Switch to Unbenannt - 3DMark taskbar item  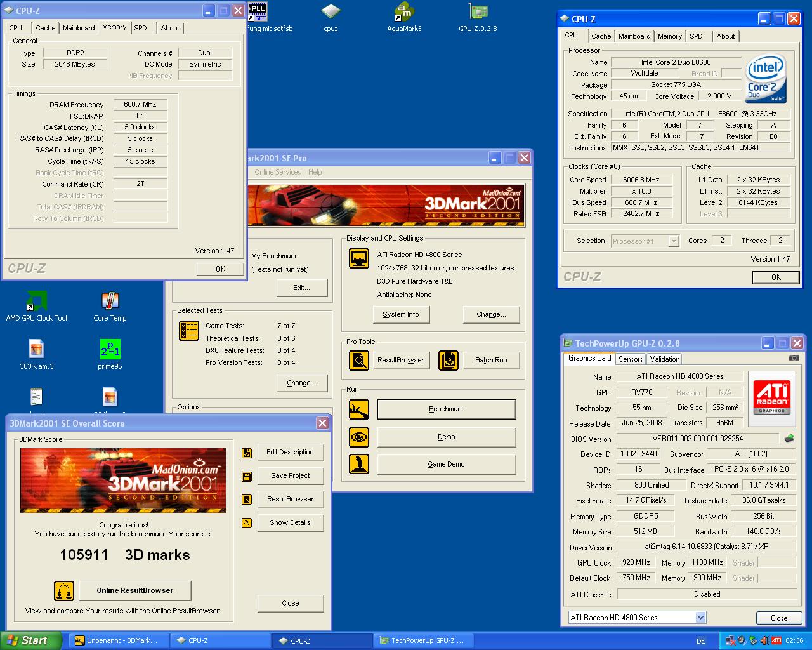tap(119, 640)
